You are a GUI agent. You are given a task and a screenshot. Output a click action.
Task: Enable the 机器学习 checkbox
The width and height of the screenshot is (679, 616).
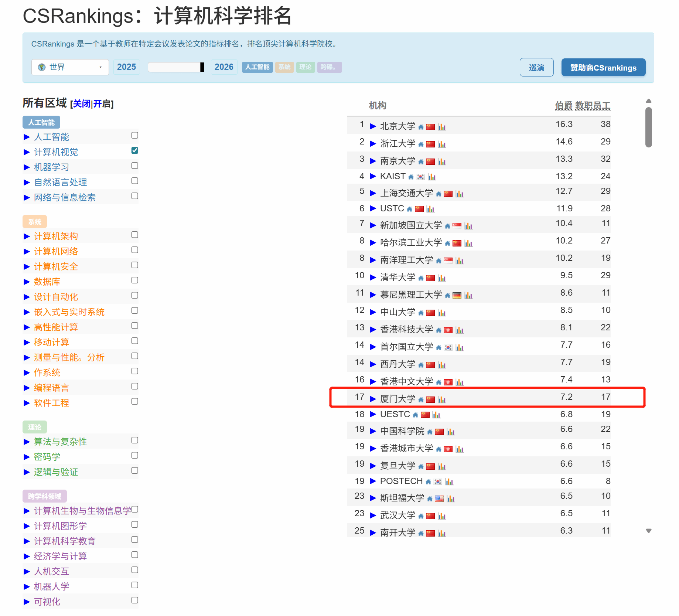point(135,166)
